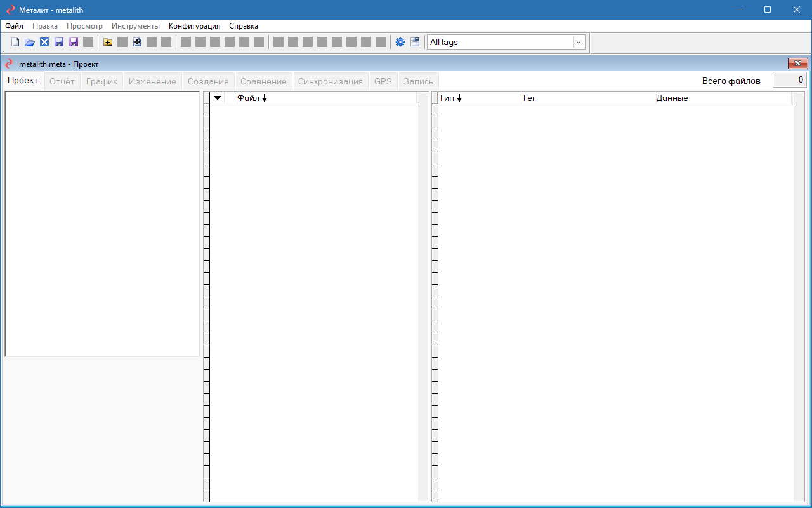Select the Проект tab
This screenshot has width=812, height=508.
23,81
